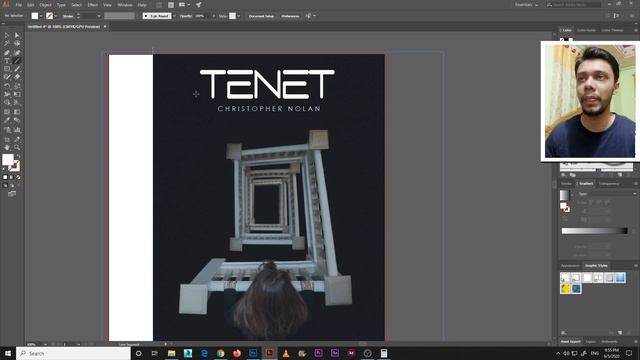Open the control bar stroke swatch dropdown

click(x=56, y=16)
